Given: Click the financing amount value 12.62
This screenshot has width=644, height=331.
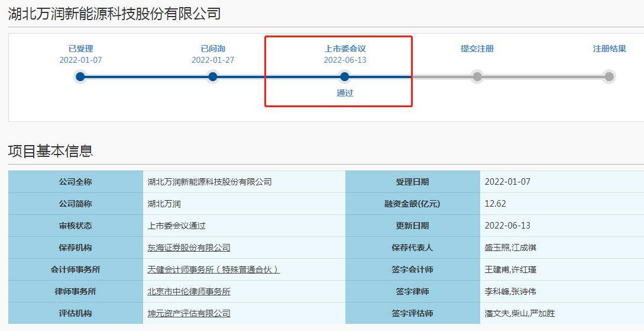Looking at the screenshot, I should (x=496, y=204).
